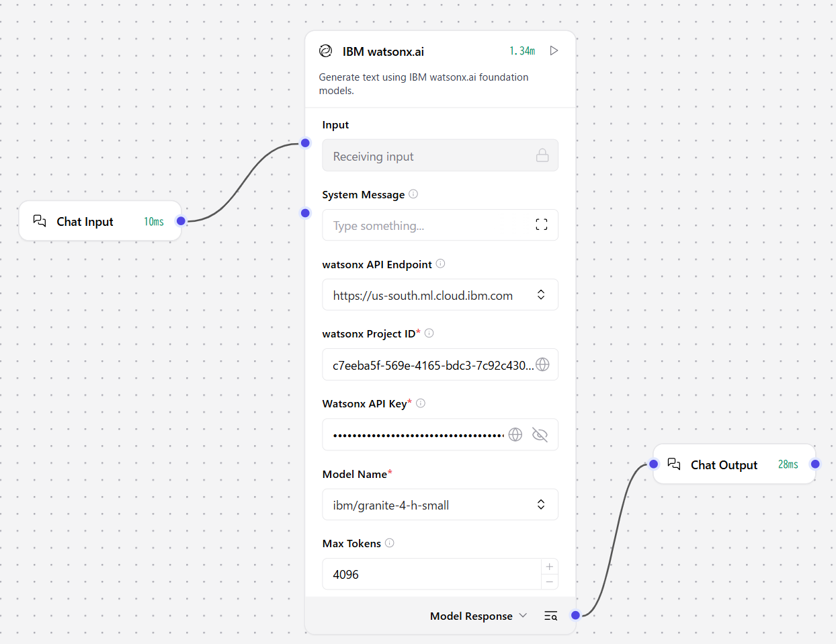
Task: Expand the System Message text editor icon
Action: point(542,225)
